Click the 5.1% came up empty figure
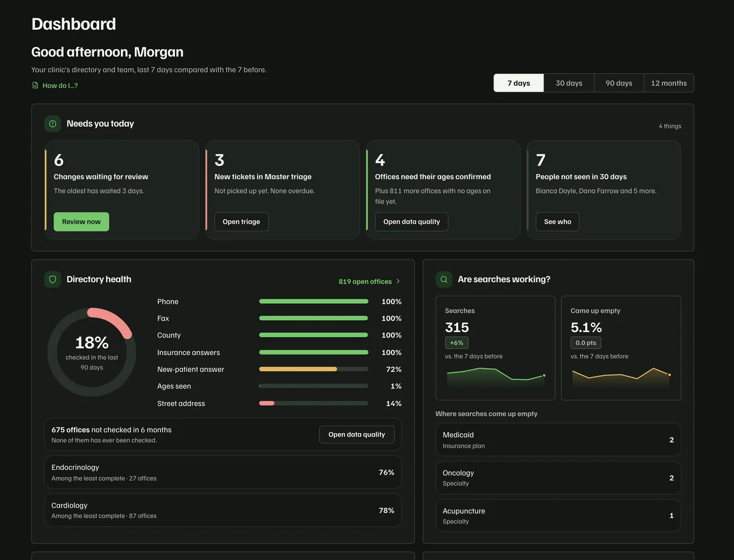734x560 pixels. 586,328
